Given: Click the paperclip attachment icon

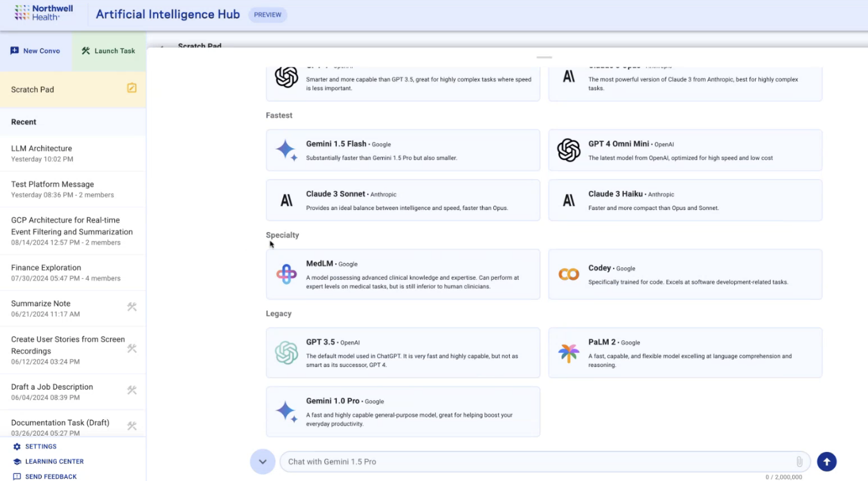Looking at the screenshot, I should (x=799, y=461).
